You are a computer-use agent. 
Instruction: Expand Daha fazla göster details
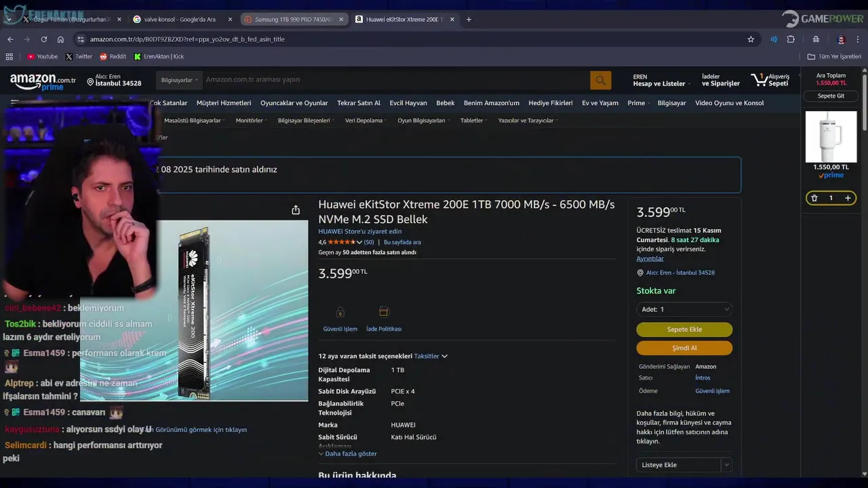click(x=348, y=453)
